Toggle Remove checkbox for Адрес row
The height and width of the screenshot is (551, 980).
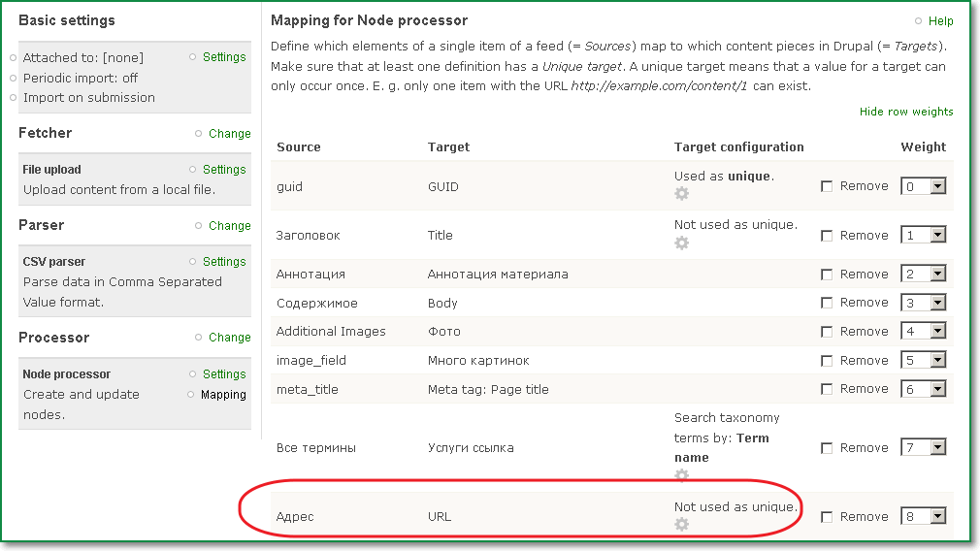tap(827, 517)
